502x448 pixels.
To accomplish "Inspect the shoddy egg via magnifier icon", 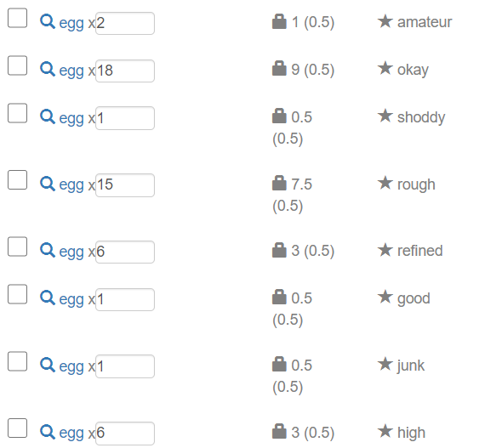I will [x=48, y=116].
